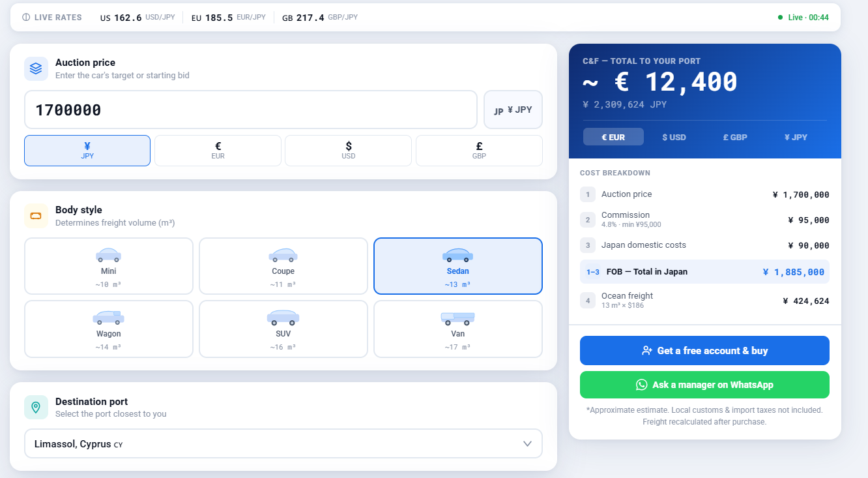Click the Coupe car illustration
Image resolution: width=868 pixels, height=478 pixels.
point(283,256)
